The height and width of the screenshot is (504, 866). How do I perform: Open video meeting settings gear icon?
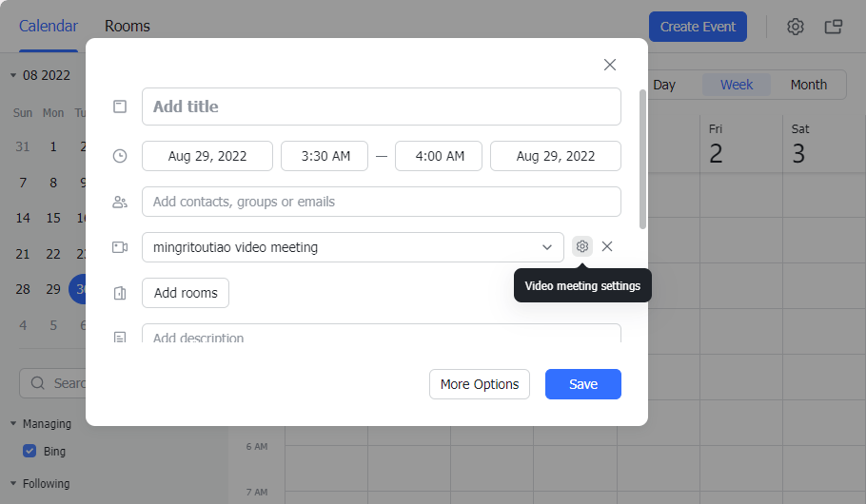[x=582, y=246]
